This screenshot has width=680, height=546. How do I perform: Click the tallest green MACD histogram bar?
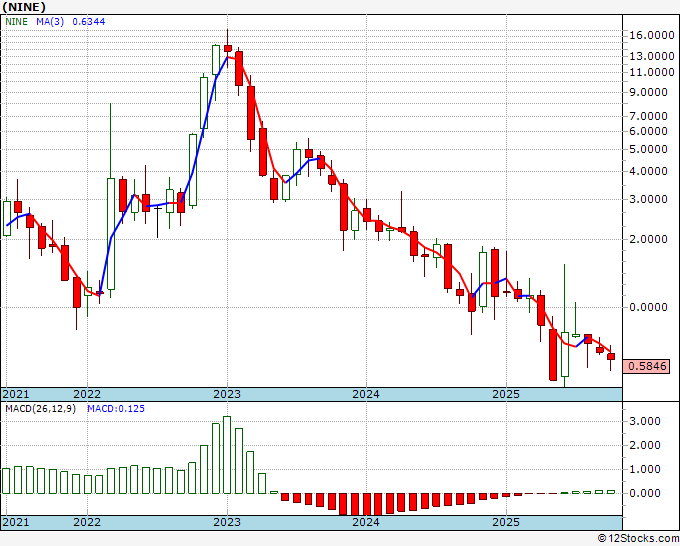227,454
